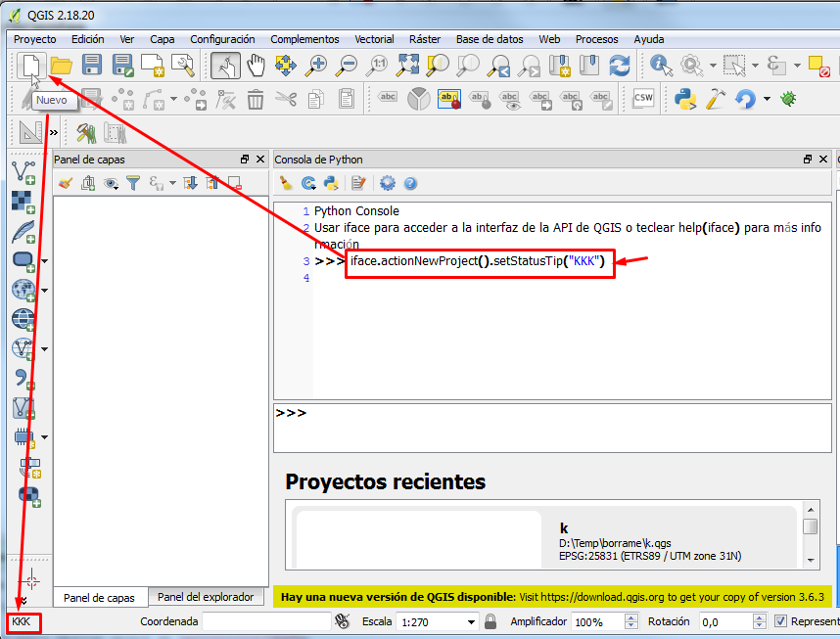This screenshot has height=639, width=840.
Task: Toggle layer labeling abc pin icon
Action: click(x=449, y=99)
